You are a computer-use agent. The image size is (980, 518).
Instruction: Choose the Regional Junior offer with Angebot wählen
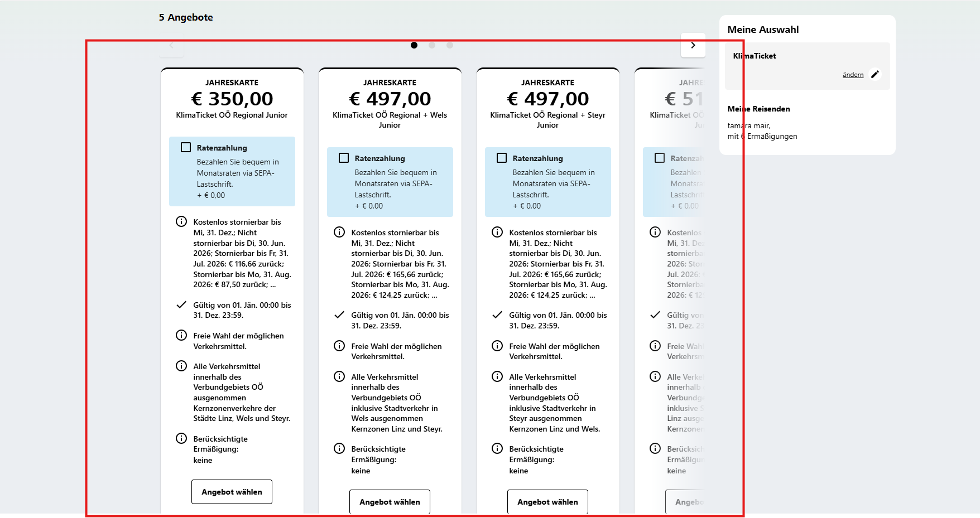[x=232, y=492]
